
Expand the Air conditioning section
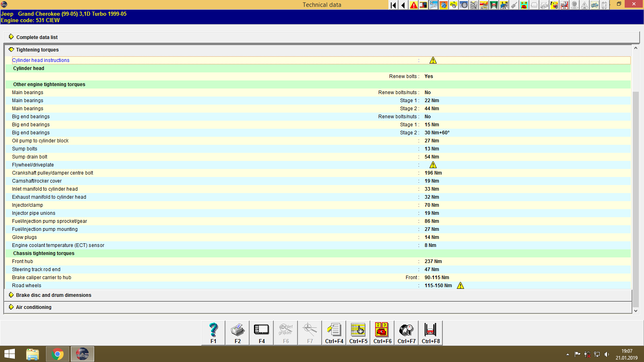click(x=33, y=307)
